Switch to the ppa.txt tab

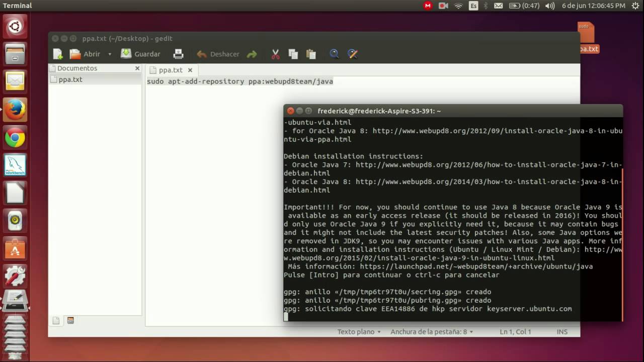171,70
